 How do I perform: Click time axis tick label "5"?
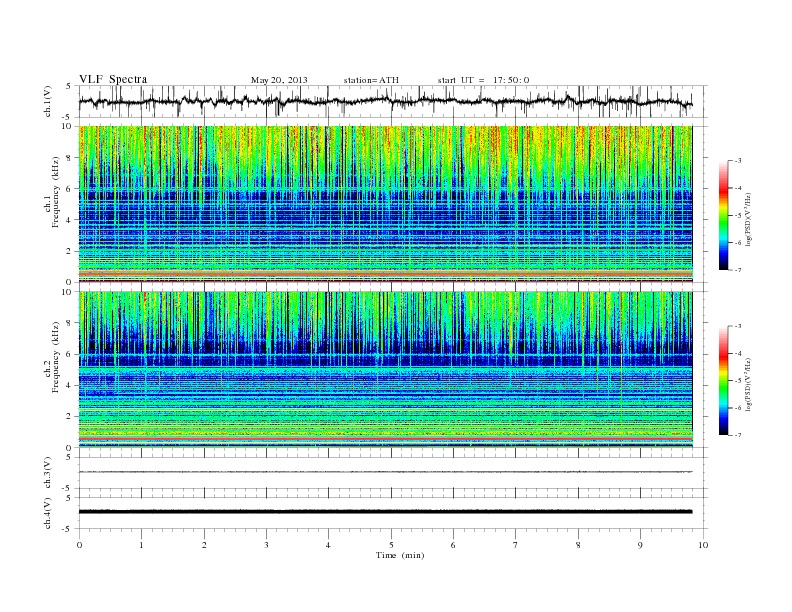point(391,545)
